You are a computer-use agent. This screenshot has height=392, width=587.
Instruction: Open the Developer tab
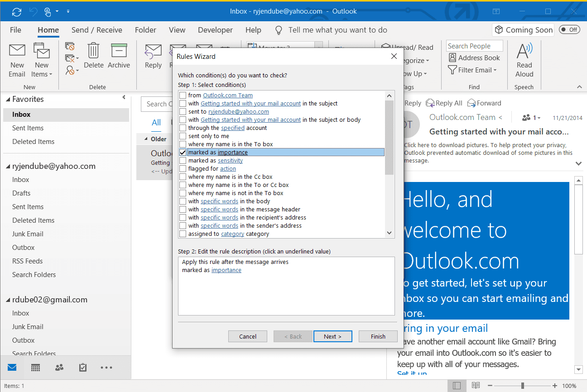[216, 30]
